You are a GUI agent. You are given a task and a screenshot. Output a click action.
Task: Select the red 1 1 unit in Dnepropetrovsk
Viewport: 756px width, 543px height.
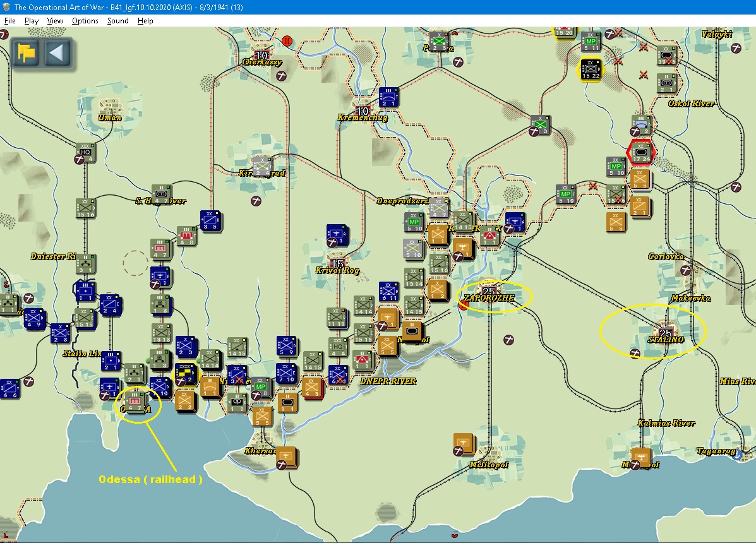pyautogui.click(x=489, y=235)
